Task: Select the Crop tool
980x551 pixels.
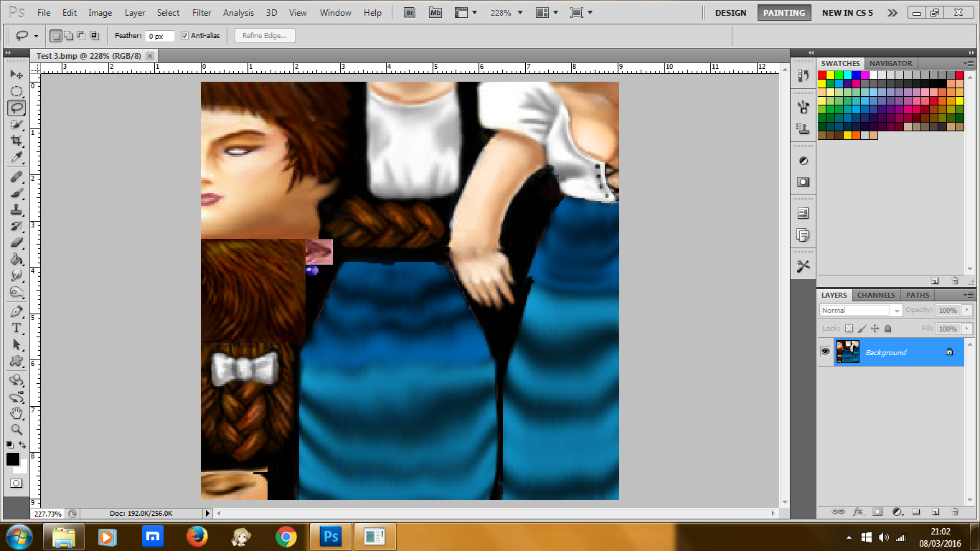Action: (x=16, y=141)
